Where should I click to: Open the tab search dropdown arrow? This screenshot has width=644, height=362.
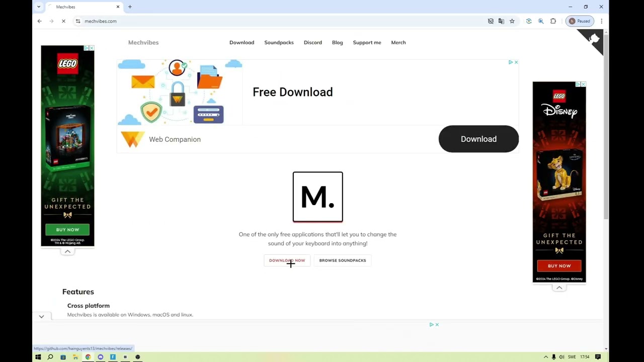(39, 7)
